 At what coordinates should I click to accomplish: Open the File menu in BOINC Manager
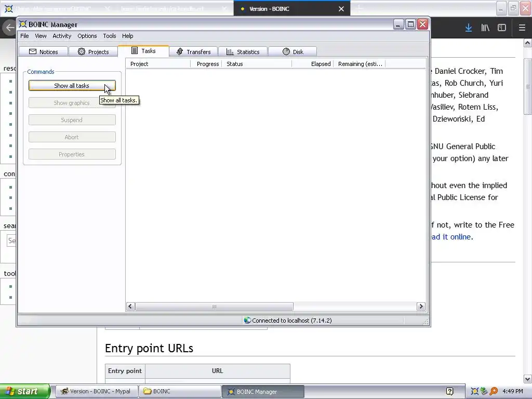(x=24, y=36)
